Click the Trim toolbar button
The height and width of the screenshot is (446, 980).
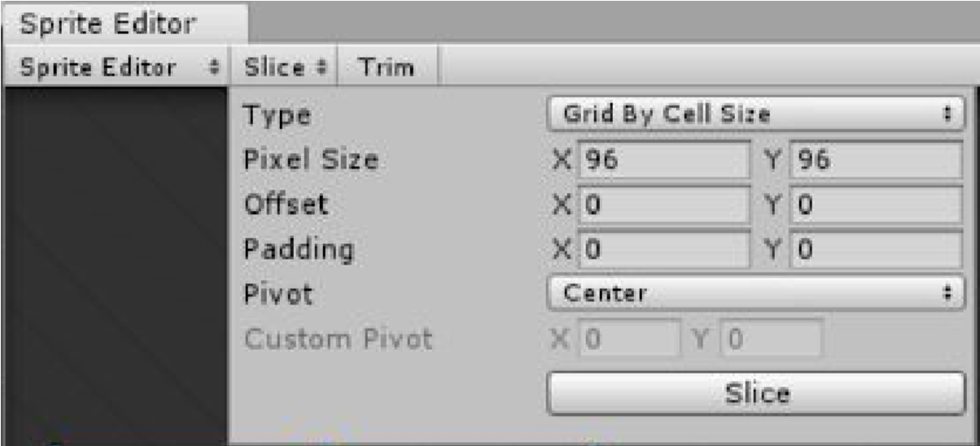(x=387, y=67)
